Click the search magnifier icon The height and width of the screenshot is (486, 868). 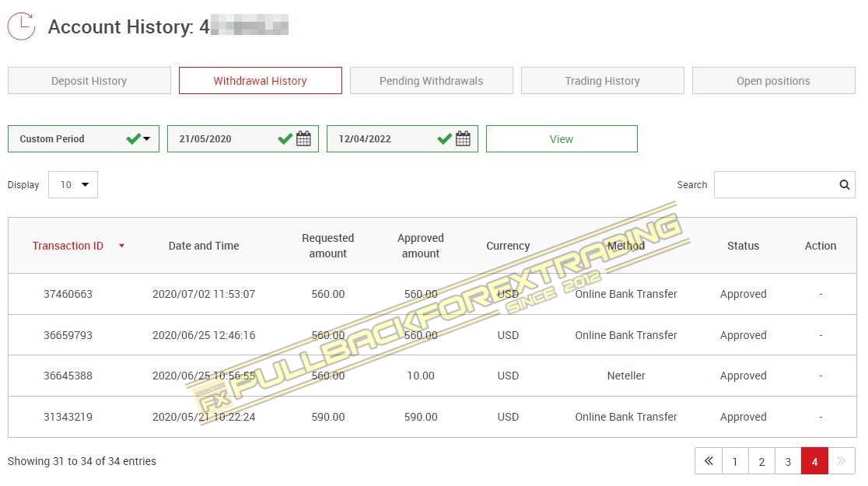[x=844, y=185]
